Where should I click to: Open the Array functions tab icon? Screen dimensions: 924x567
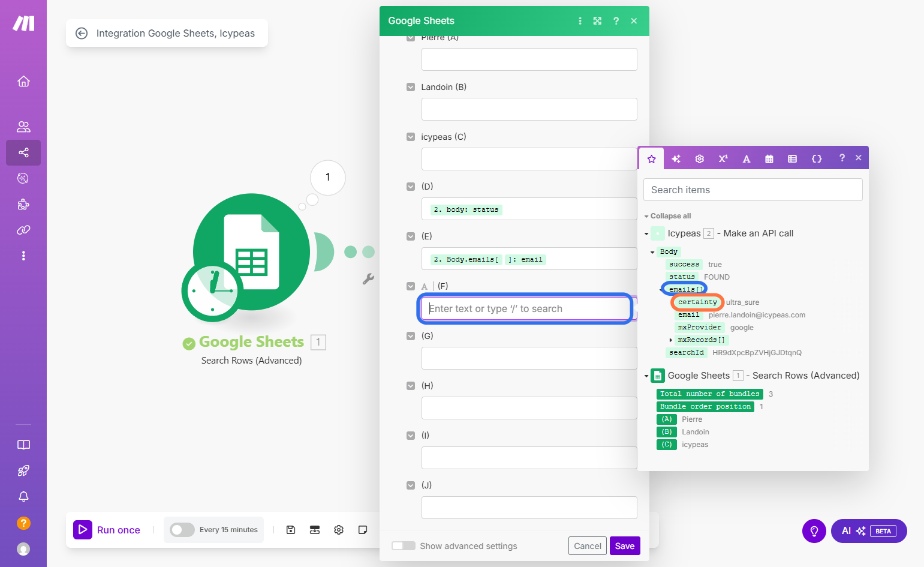coord(793,158)
